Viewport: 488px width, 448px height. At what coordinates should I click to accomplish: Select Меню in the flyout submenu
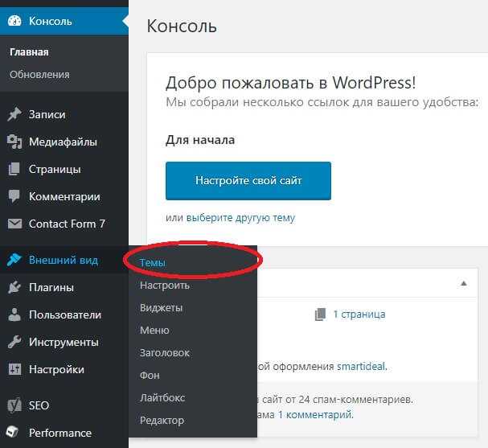154,330
